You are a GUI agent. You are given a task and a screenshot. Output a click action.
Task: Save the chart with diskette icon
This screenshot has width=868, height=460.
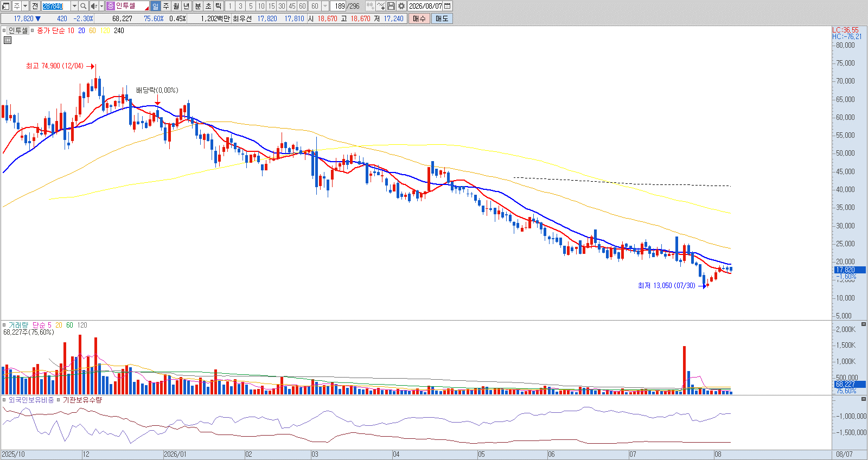click(391, 6)
